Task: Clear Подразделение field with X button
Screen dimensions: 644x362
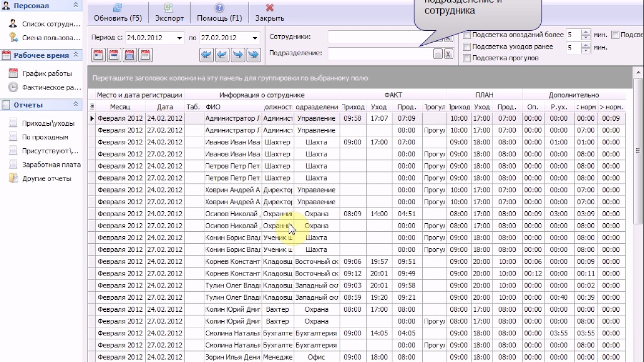Action: pyautogui.click(x=448, y=54)
